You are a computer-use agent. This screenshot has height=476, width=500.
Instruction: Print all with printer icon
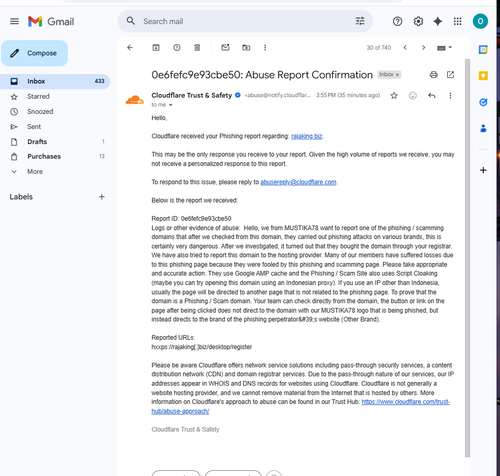pos(433,75)
